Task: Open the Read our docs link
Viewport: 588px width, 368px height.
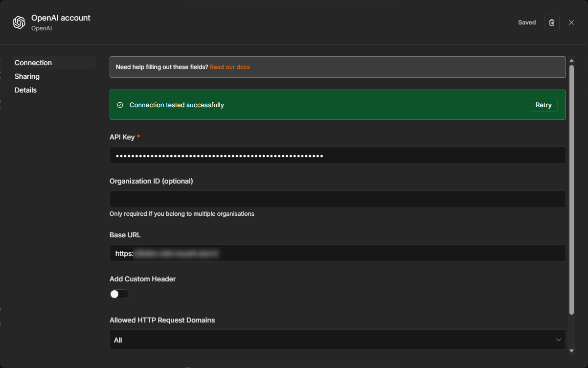Action: 230,67
